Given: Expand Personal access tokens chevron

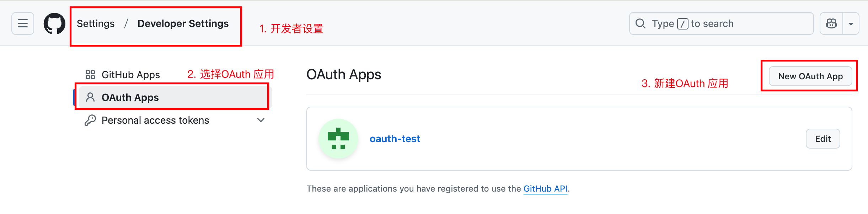Looking at the screenshot, I should click(261, 120).
